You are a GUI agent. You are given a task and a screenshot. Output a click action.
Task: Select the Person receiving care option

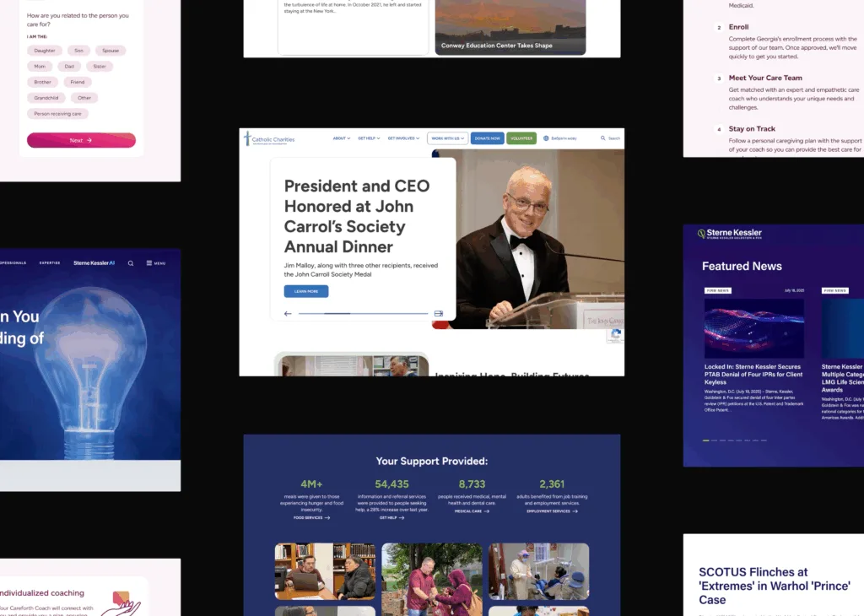click(x=57, y=114)
